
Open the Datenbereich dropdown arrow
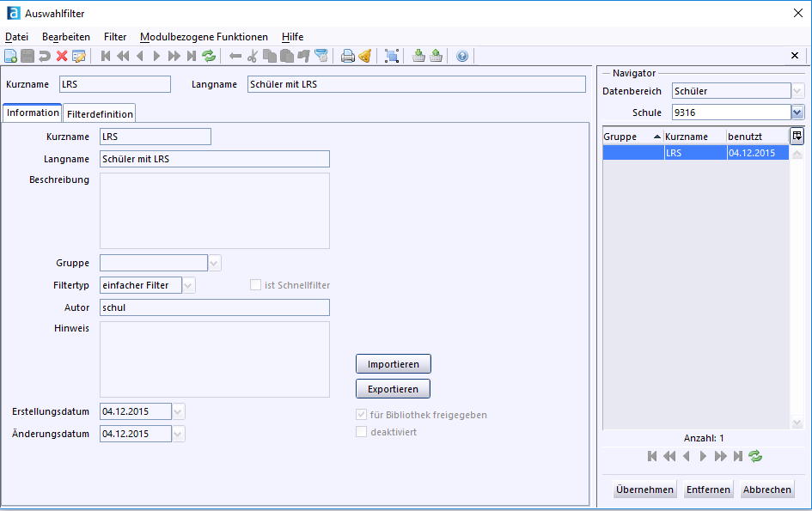point(797,91)
